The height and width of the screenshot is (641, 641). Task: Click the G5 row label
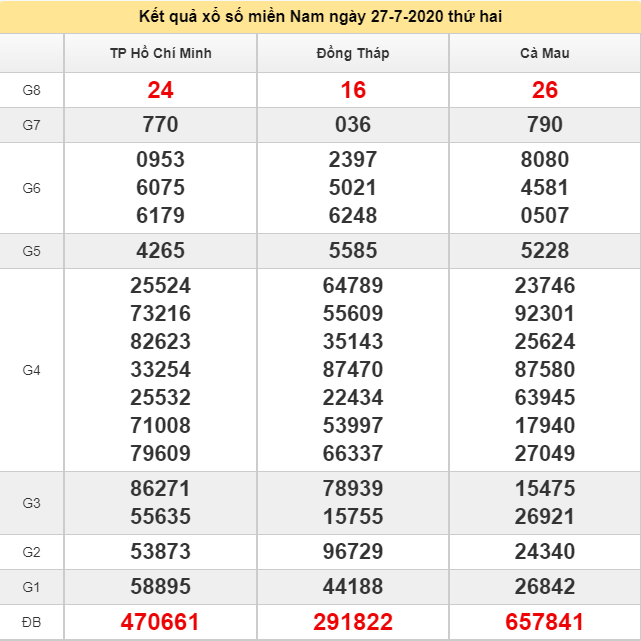pyautogui.click(x=31, y=251)
